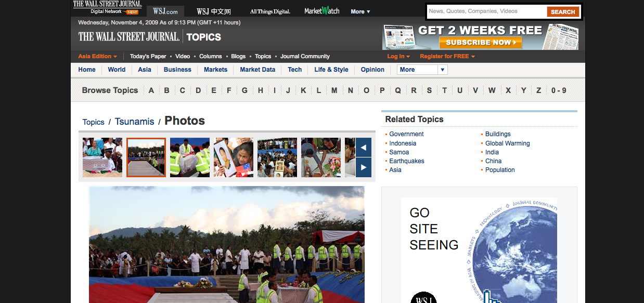Viewport: 644px width, 303px height.
Task: Select the crowd with framed photo thumbnail
Action: point(277,157)
